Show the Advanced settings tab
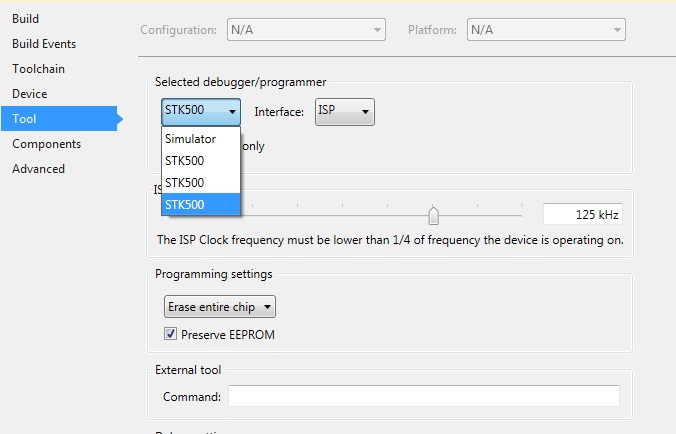Viewport: 676px width, 434px height. click(38, 169)
